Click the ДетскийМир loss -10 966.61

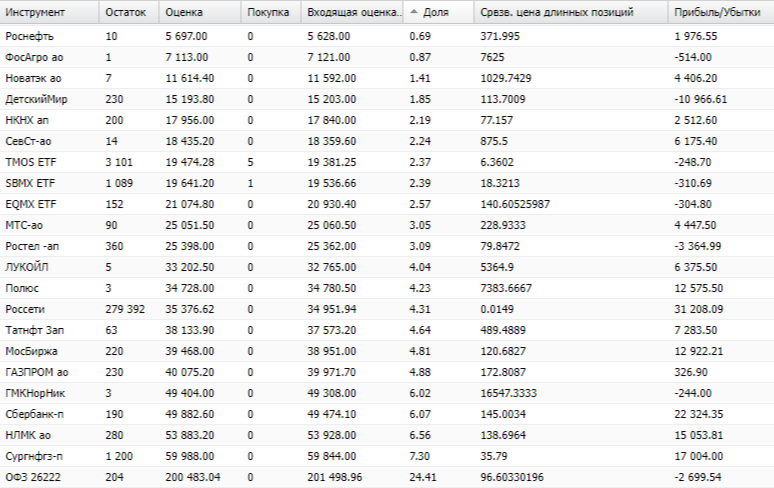(x=700, y=99)
